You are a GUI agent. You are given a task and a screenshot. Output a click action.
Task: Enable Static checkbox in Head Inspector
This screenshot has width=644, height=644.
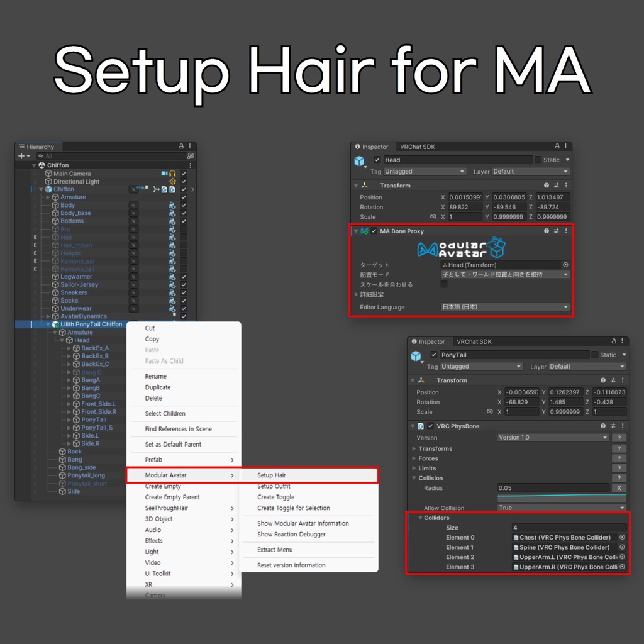click(x=538, y=160)
